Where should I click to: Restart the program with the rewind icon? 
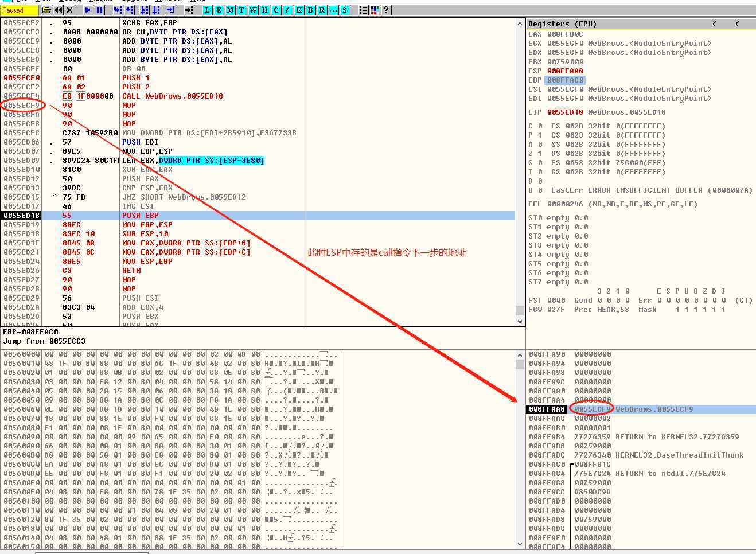coord(59,10)
